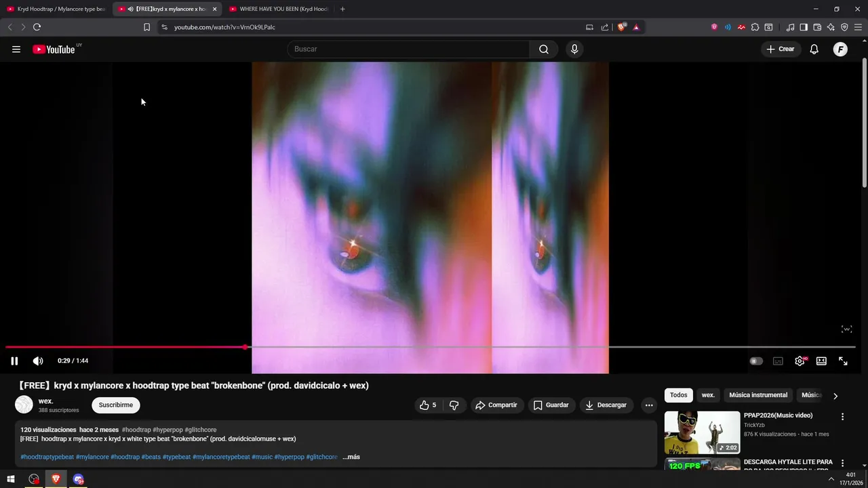Mute the video volume
The image size is (868, 488).
[x=38, y=361]
